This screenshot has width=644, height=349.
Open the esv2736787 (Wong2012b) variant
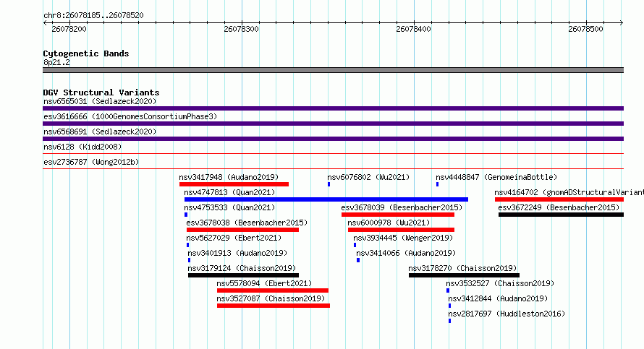[x=91, y=162]
